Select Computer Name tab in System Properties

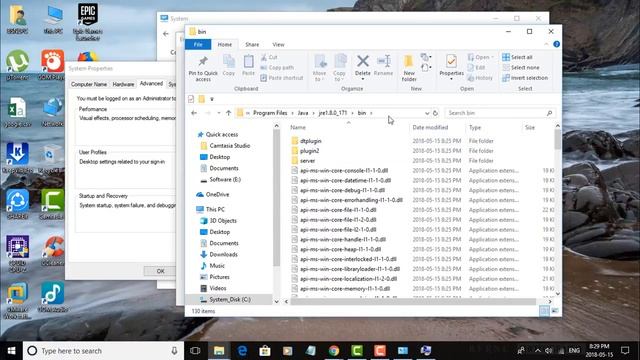[x=89, y=84]
